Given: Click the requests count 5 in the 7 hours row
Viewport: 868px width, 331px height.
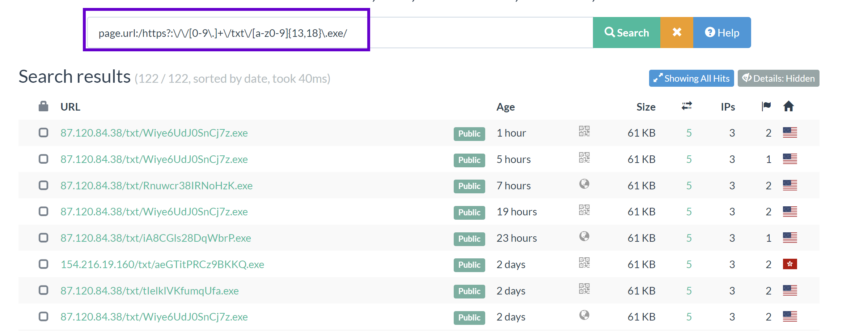Looking at the screenshot, I should [689, 186].
